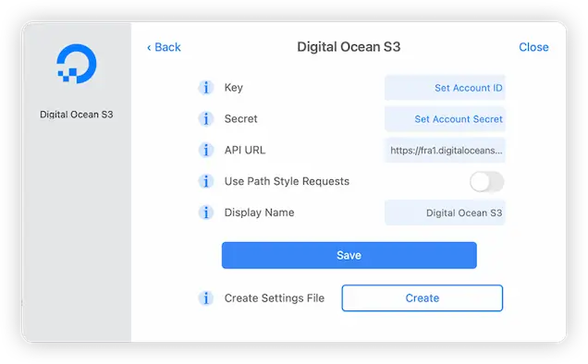Select the Digital Ocean S3 sidebar label

pyautogui.click(x=77, y=115)
